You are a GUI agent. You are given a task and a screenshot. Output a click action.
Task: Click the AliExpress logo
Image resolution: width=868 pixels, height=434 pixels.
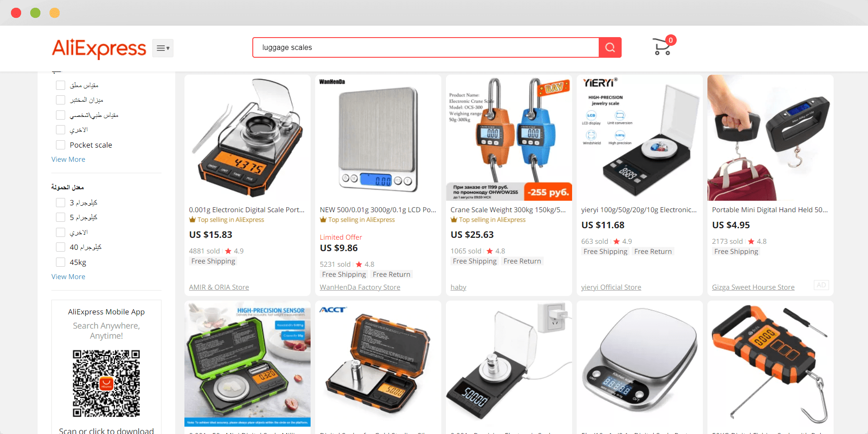99,48
